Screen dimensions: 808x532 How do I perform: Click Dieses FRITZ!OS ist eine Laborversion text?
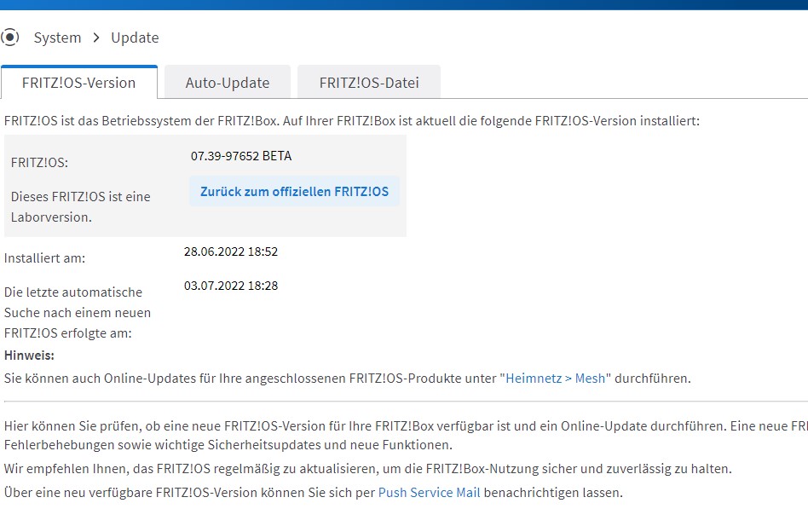[80, 206]
